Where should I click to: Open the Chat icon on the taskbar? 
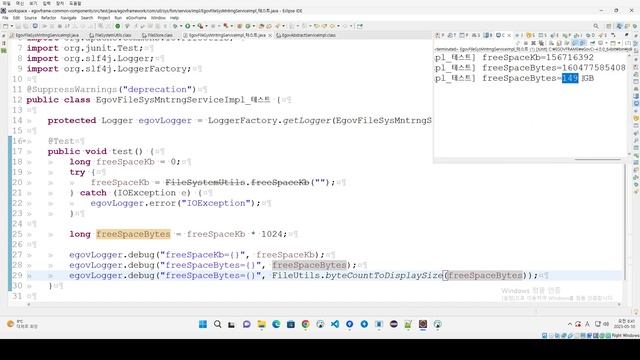[247, 324]
